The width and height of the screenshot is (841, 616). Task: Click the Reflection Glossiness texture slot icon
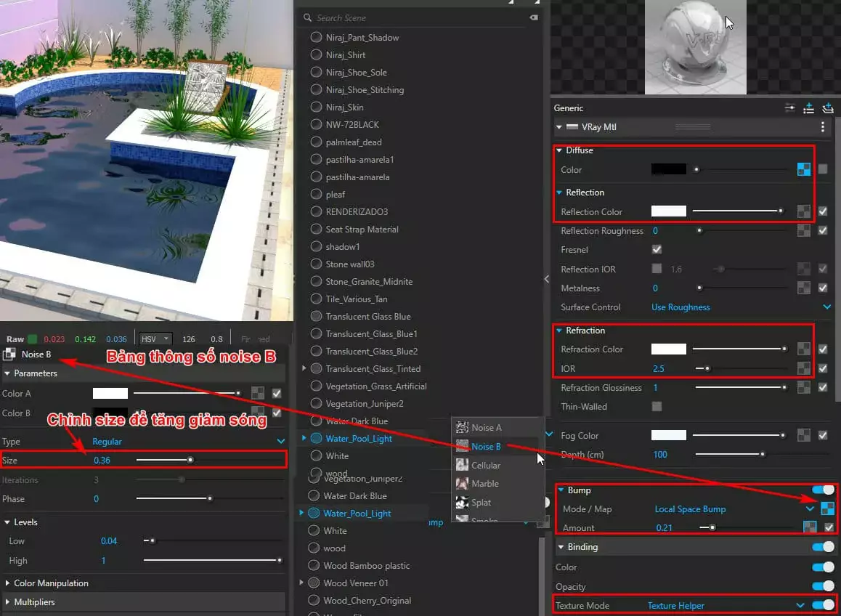(x=804, y=387)
